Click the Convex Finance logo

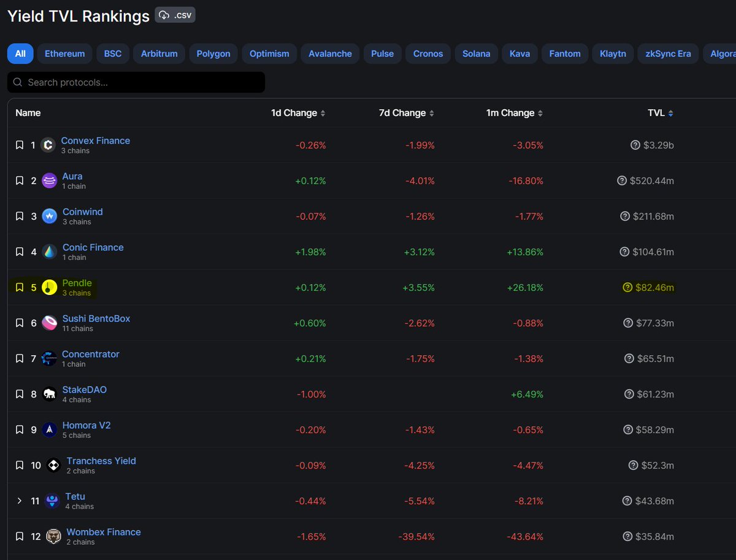click(x=48, y=145)
